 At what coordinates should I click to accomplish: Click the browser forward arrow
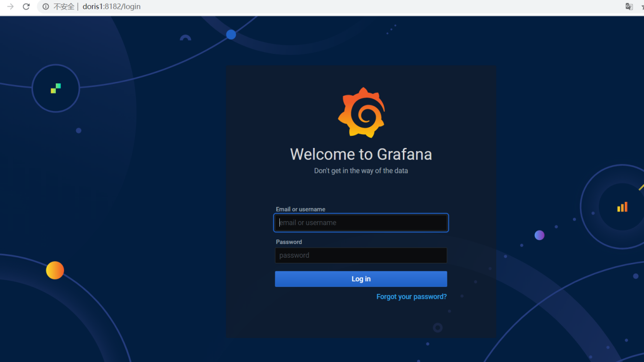[x=10, y=7]
